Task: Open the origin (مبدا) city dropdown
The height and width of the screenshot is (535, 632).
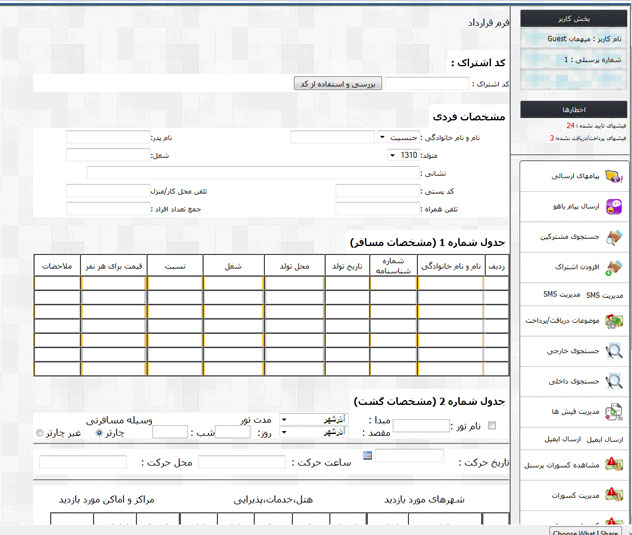Action: [x=313, y=420]
